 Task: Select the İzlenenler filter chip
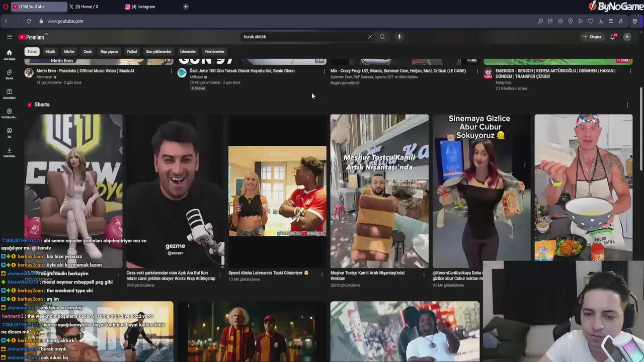pyautogui.click(x=188, y=51)
